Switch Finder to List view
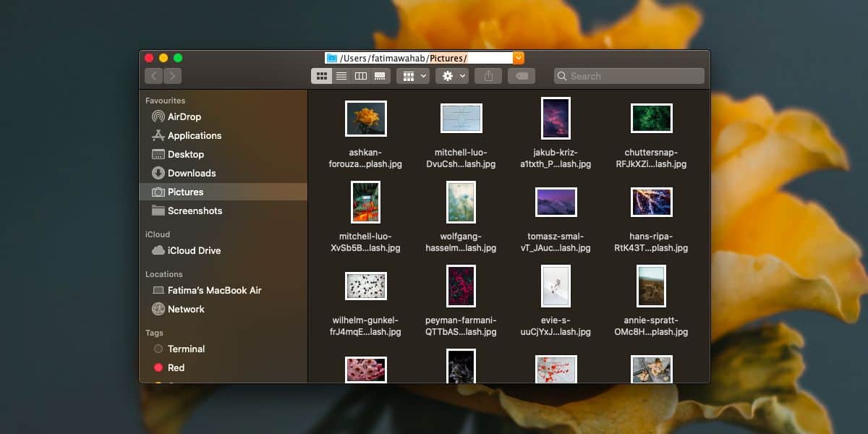 [x=341, y=75]
